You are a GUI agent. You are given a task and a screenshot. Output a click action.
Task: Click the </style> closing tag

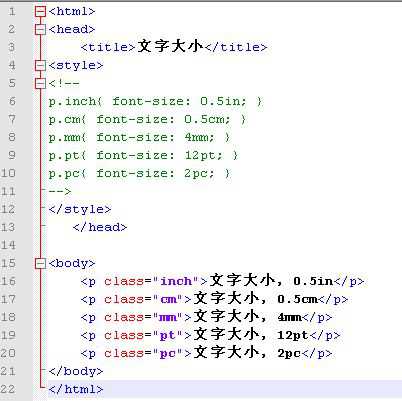pyautogui.click(x=80, y=209)
